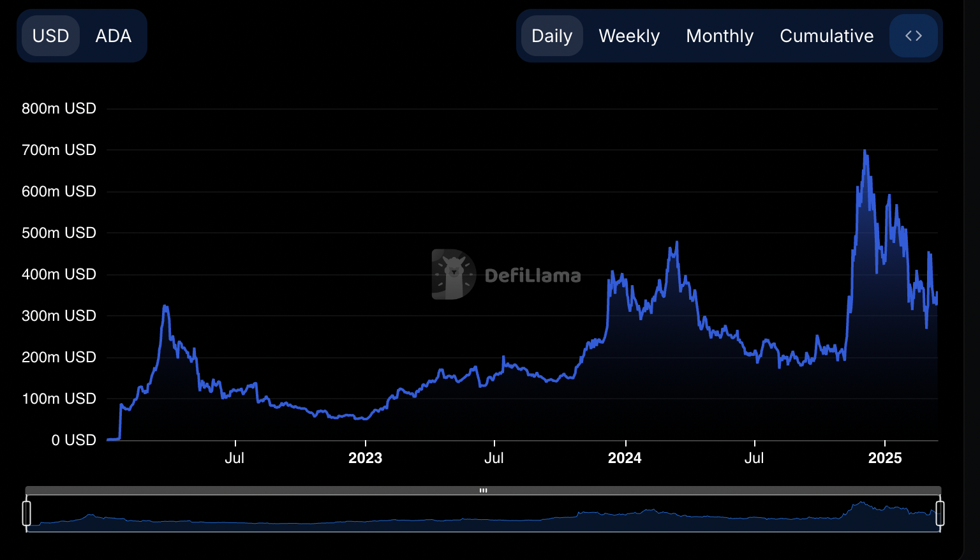The height and width of the screenshot is (560, 980).
Task: Select the Monthly interval tab
Action: coord(720,36)
